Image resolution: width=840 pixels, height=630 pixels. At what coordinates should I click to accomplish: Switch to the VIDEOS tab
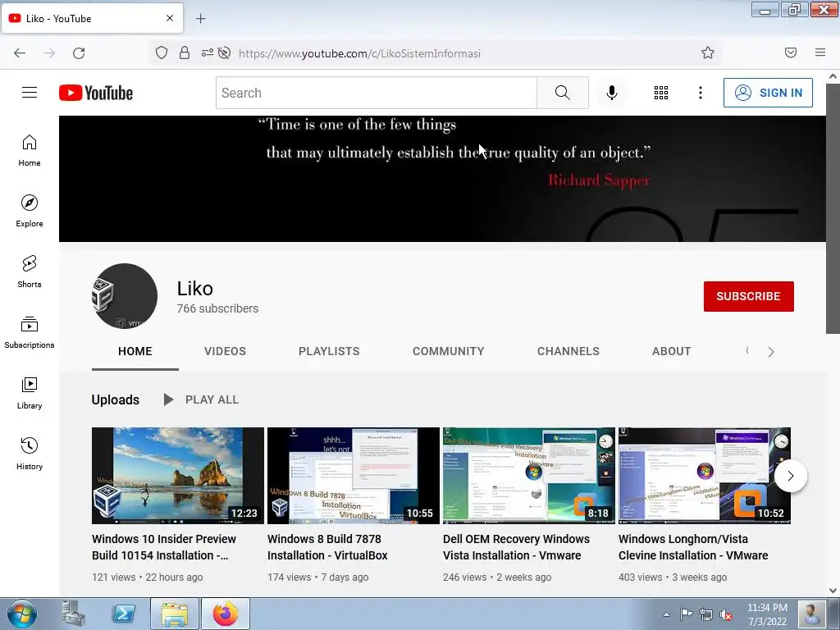[225, 351]
